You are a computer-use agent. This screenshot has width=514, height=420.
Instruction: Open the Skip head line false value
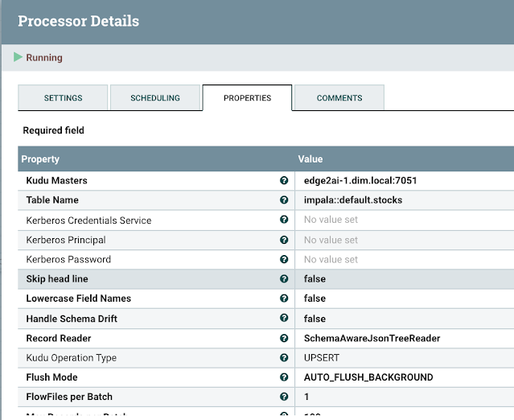pyautogui.click(x=315, y=279)
